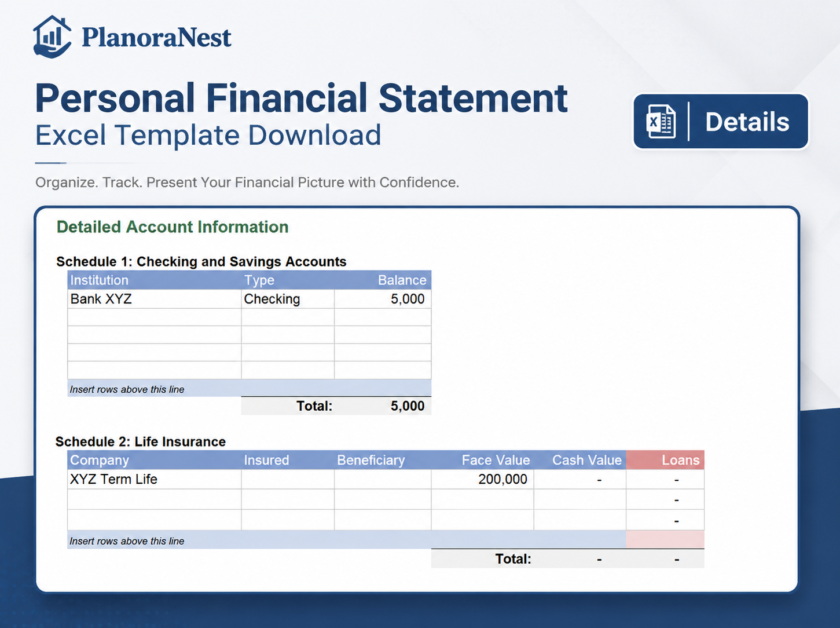
Task: Click the Cash Value column header
Action: tap(579, 460)
